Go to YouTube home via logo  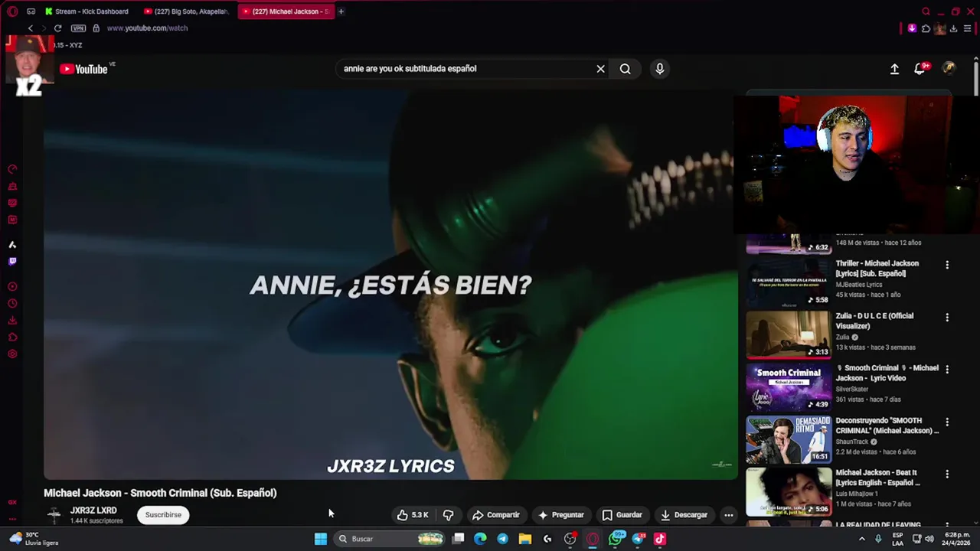pos(84,69)
